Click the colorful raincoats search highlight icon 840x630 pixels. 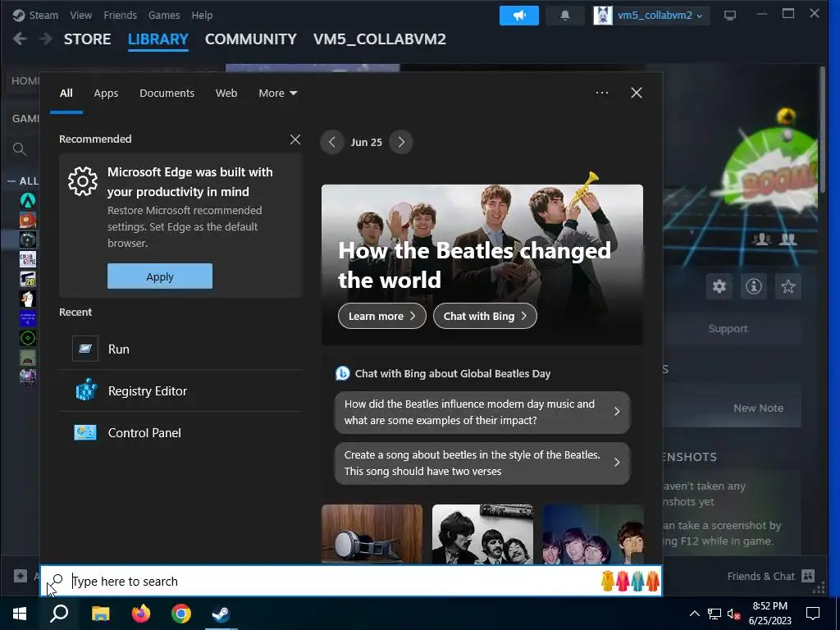point(630,581)
